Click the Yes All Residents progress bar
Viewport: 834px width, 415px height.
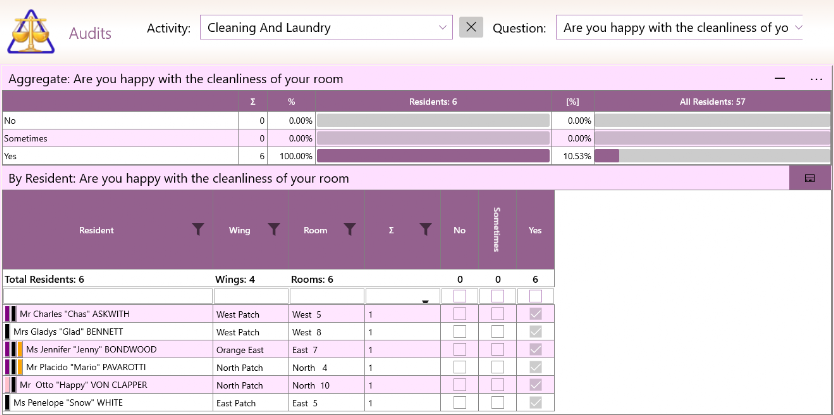(712, 156)
